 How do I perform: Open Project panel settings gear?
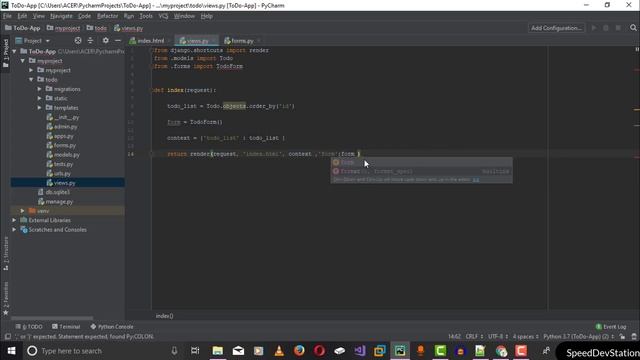pyautogui.click(x=106, y=40)
